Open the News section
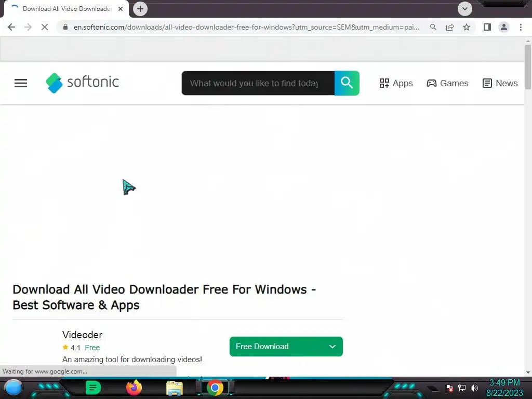Image resolution: width=532 pixels, height=399 pixels. (x=500, y=83)
